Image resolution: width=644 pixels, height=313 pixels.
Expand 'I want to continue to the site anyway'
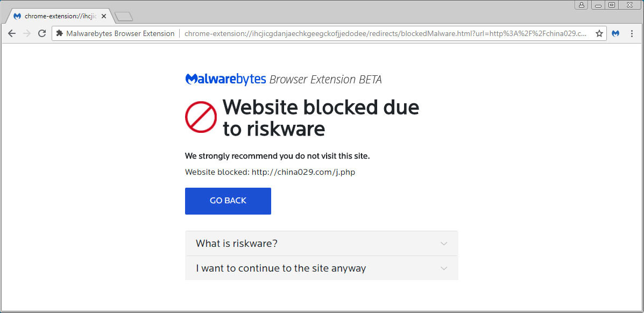pyautogui.click(x=321, y=268)
